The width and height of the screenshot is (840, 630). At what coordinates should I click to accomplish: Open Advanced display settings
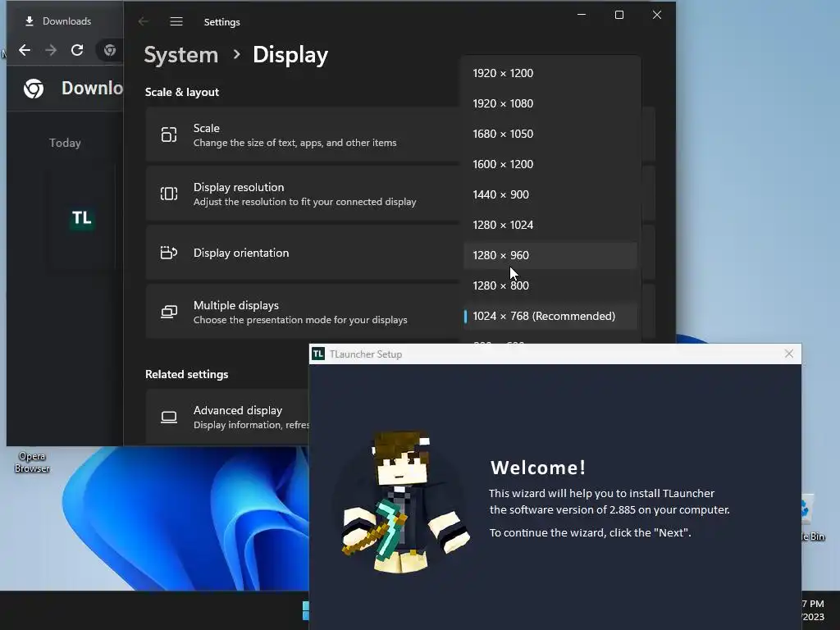click(228, 417)
